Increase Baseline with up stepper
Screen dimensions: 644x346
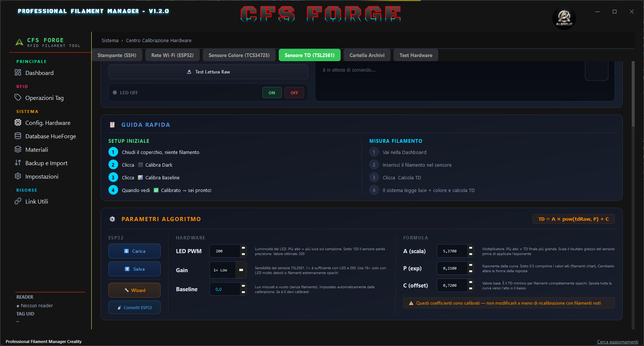click(x=243, y=286)
